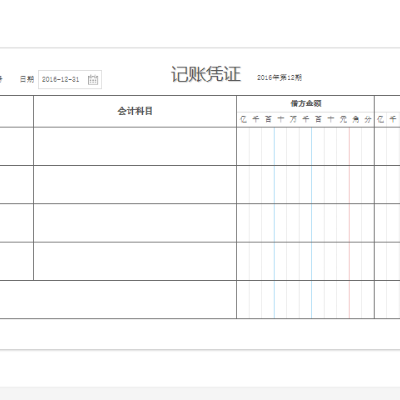Click the 借方金额 column header
The height and width of the screenshot is (400, 400).
tap(306, 104)
